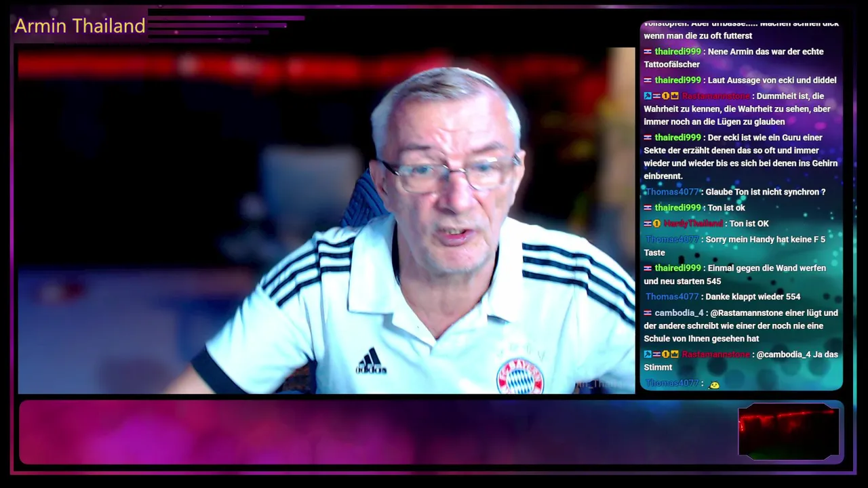Viewport: 868px width, 488px height.
Task: Select the text 'Der ecki ist wie ein Guru einer'
Action: pos(765,138)
